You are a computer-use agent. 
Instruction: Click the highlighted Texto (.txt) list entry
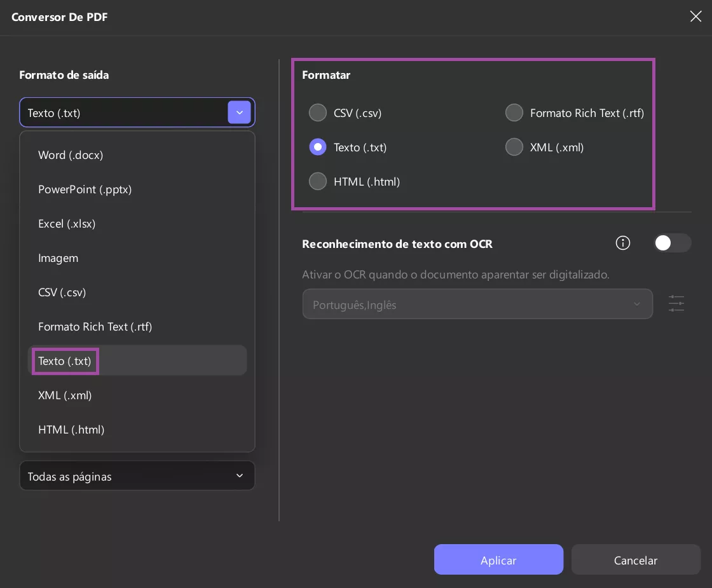click(x=65, y=360)
